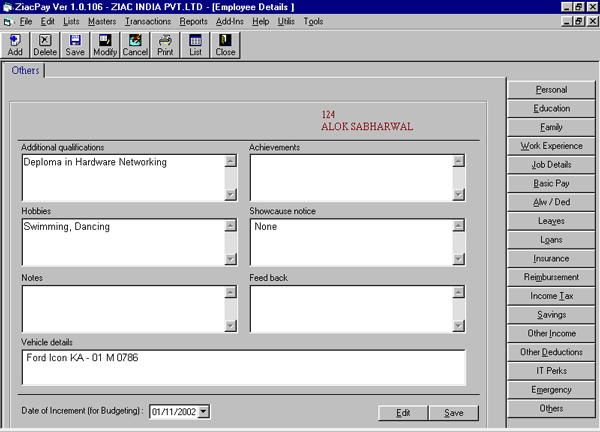The width and height of the screenshot is (600, 432).
Task: Click scroll down arrow of Notes box
Action: (x=230, y=326)
